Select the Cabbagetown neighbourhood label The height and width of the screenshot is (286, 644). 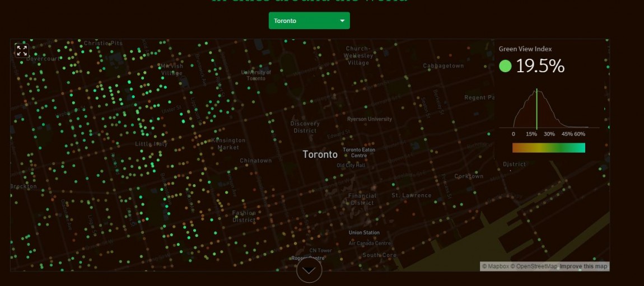pos(443,65)
